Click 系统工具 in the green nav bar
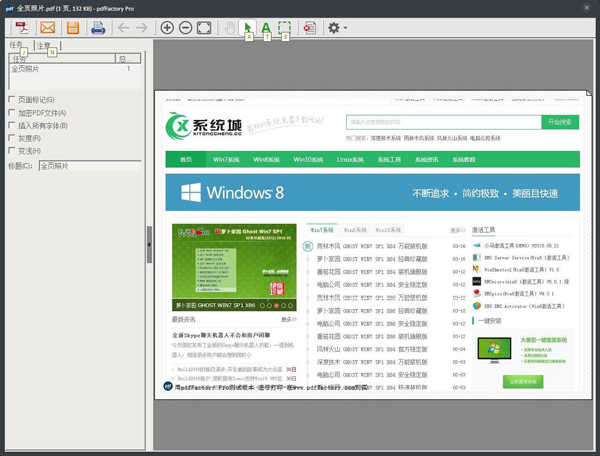Image resolution: width=600 pixels, height=456 pixels. click(x=389, y=160)
